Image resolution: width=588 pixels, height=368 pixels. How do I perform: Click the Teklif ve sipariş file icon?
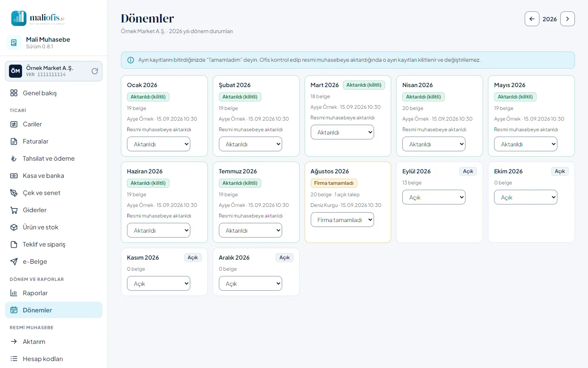[14, 245]
